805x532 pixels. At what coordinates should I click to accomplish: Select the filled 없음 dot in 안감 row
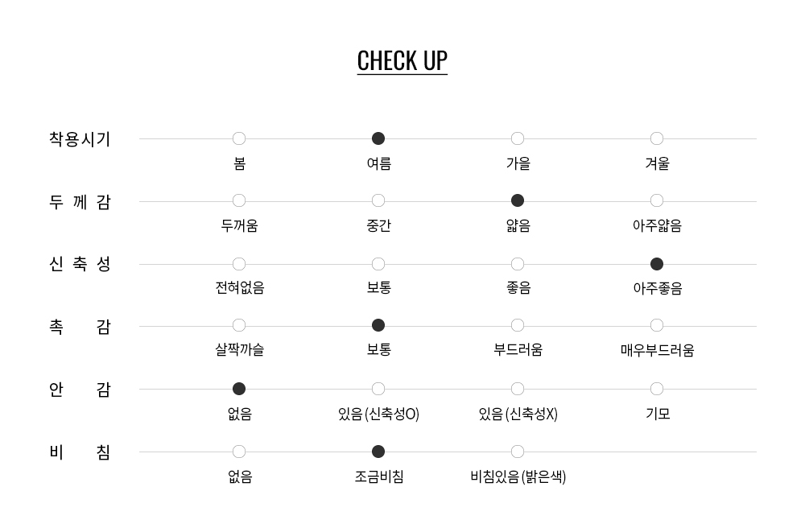[x=239, y=389]
